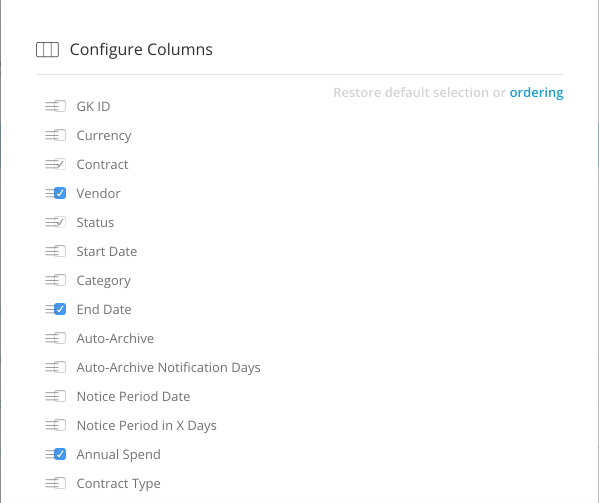Click Restore default selection text
599x503 pixels.
411,92
